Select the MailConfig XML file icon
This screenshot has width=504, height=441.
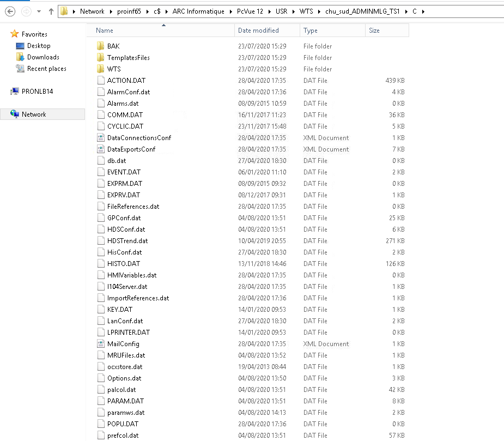click(100, 344)
